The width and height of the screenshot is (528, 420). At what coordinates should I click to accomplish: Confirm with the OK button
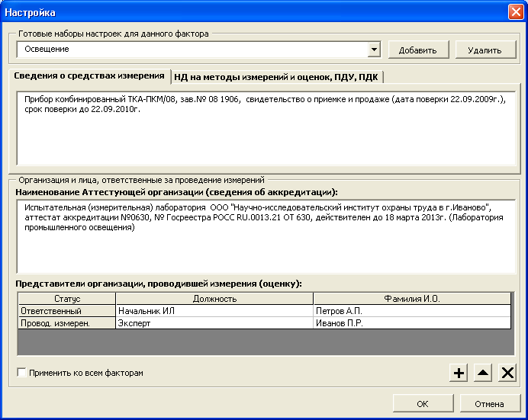pos(423,403)
